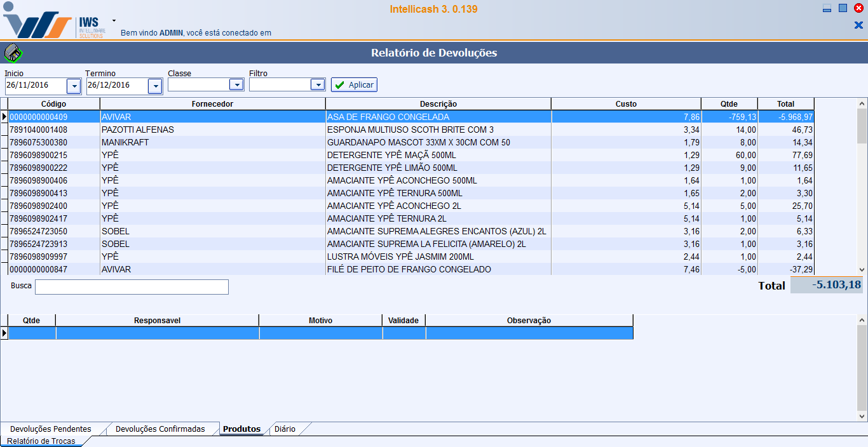Screen dimensions: 868x447
Task: Click the Validade column header
Action: (x=403, y=321)
